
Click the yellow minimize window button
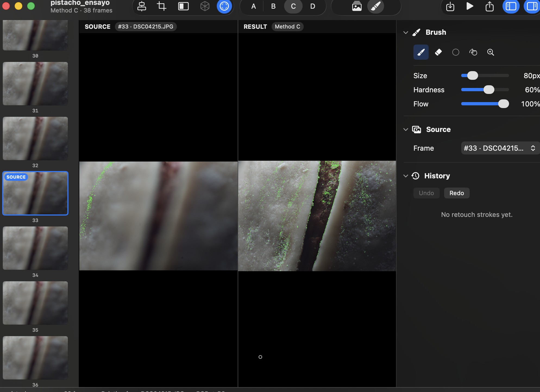click(18, 6)
